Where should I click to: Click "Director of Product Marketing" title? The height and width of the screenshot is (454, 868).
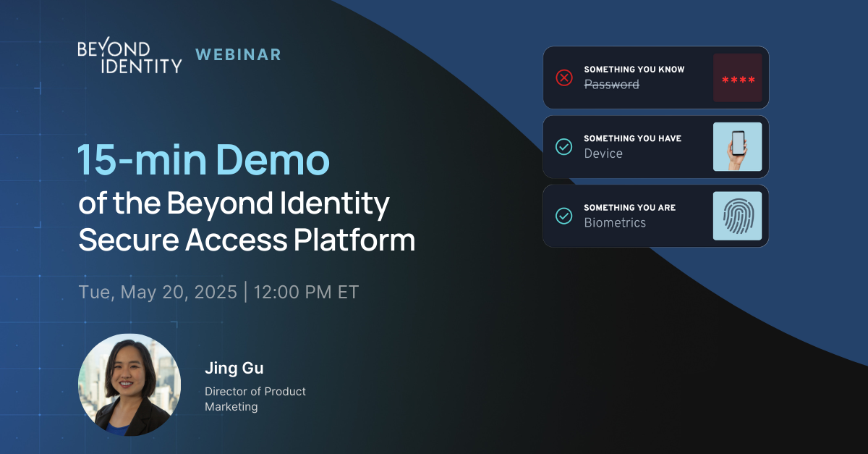[255, 399]
